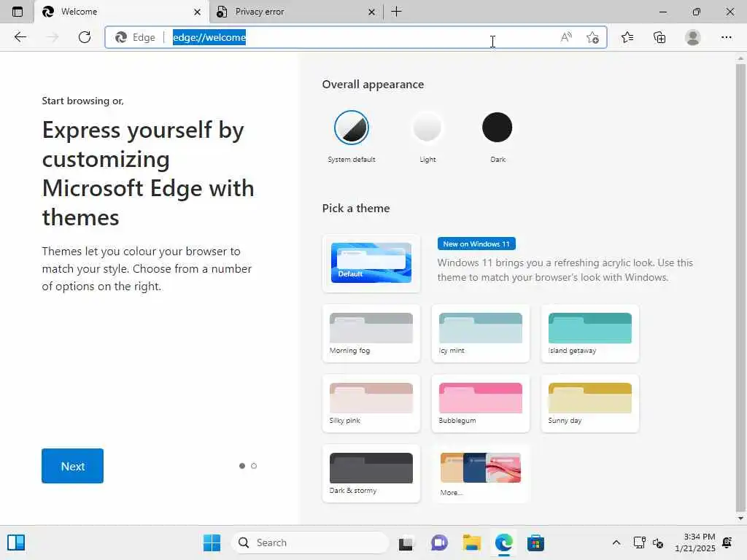Screen dimensions: 747x560
Task: Open File Explorer on taskbar
Action: tap(472, 542)
